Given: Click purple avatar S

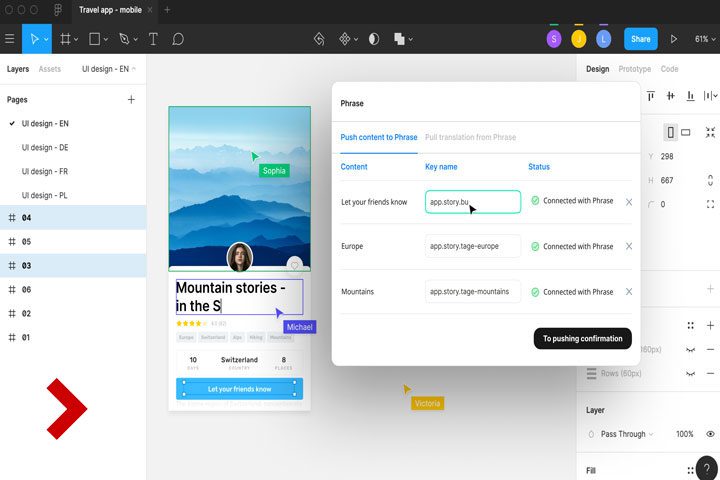Looking at the screenshot, I should (x=554, y=39).
